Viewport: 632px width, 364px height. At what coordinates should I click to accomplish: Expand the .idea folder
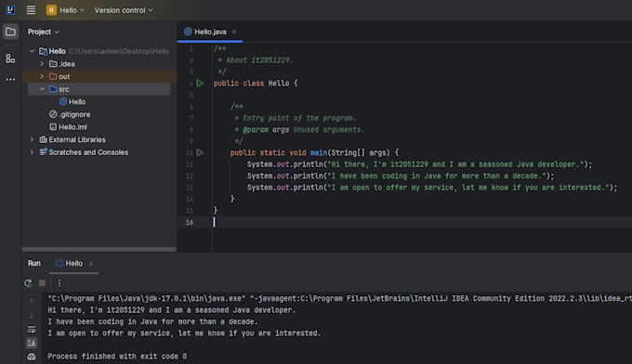(x=42, y=64)
